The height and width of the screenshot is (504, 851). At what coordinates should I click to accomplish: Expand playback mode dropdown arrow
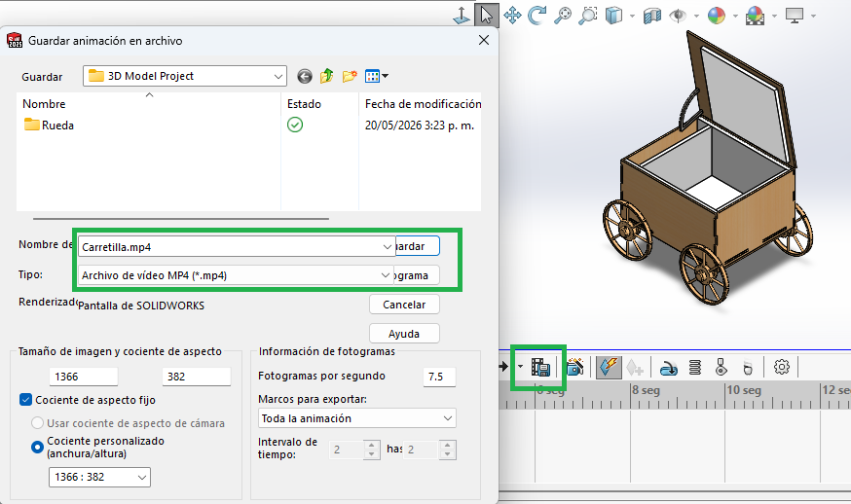coord(520,367)
